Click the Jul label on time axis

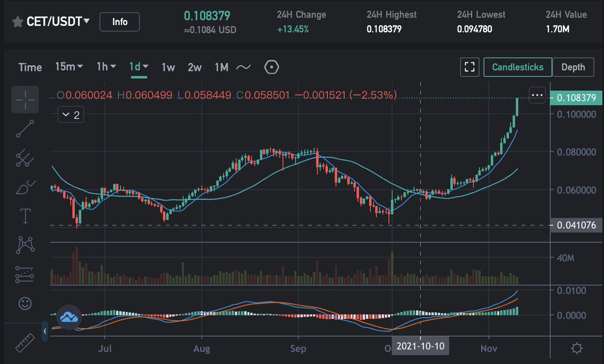pos(105,348)
